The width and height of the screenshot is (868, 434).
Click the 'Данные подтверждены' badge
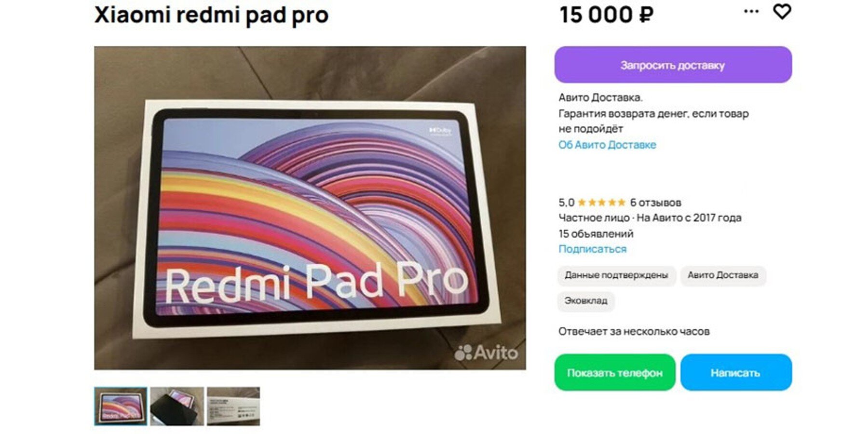point(616,275)
